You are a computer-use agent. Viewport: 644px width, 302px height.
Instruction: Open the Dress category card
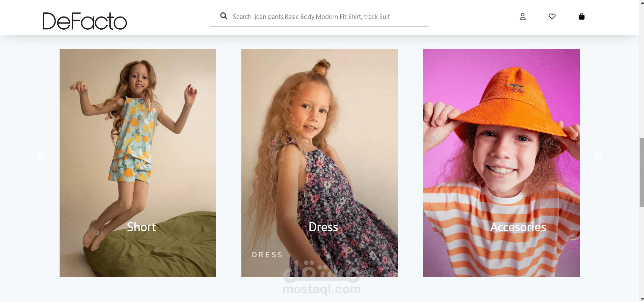point(319,163)
